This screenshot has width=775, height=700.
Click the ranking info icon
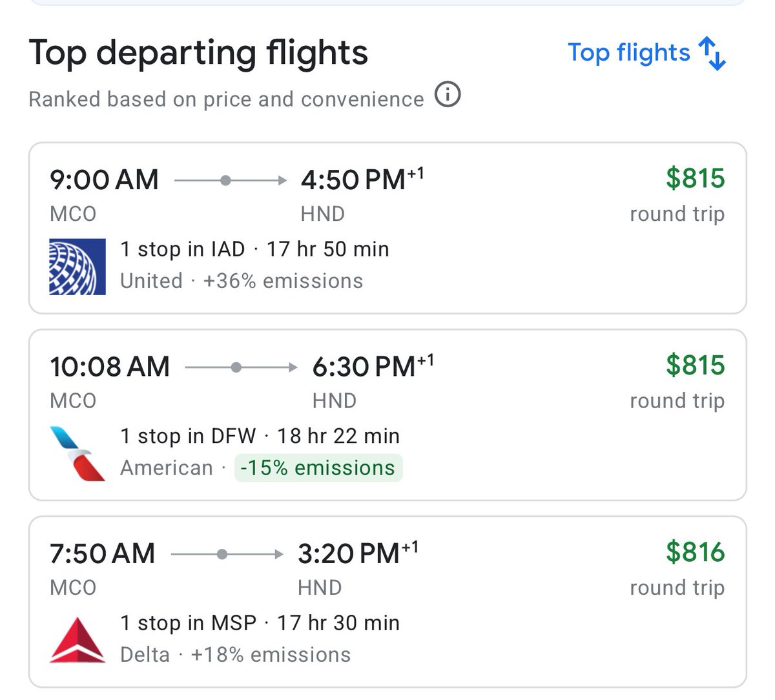pyautogui.click(x=448, y=95)
